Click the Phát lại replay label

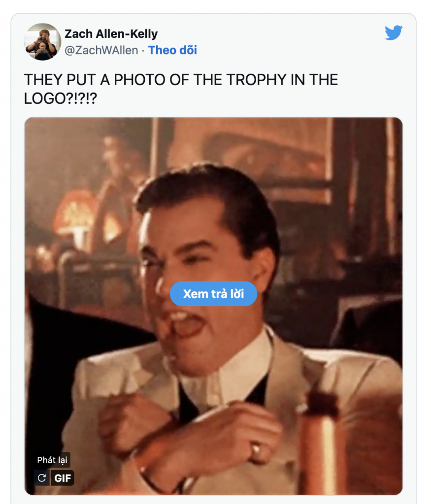pyautogui.click(x=54, y=460)
